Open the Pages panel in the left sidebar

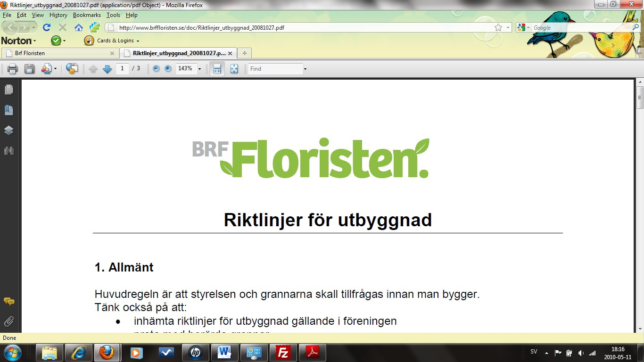(9, 90)
